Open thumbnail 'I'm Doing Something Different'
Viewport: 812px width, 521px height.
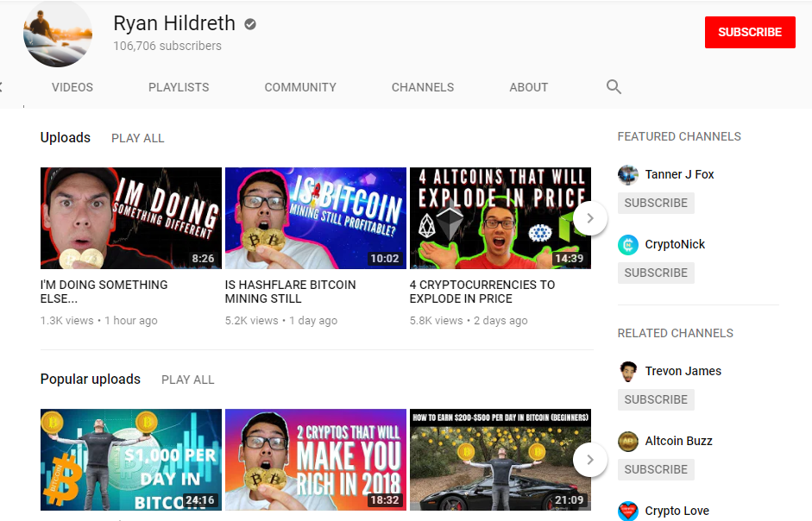(131, 218)
